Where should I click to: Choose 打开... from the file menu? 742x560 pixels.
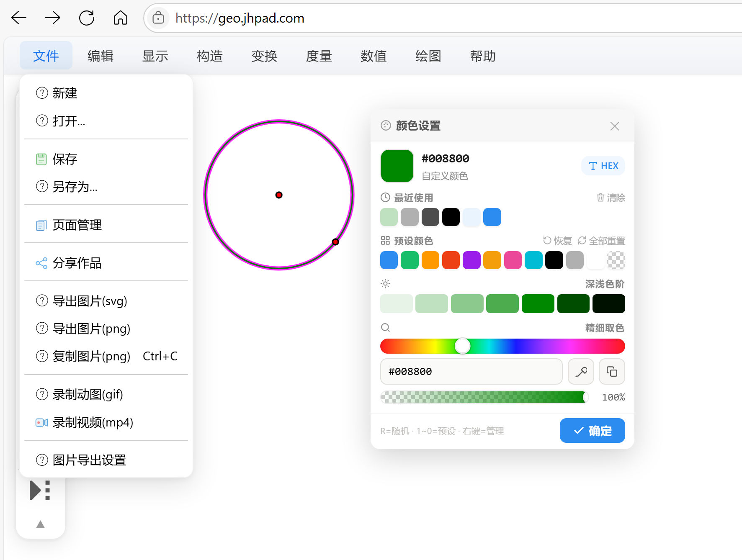click(106, 121)
